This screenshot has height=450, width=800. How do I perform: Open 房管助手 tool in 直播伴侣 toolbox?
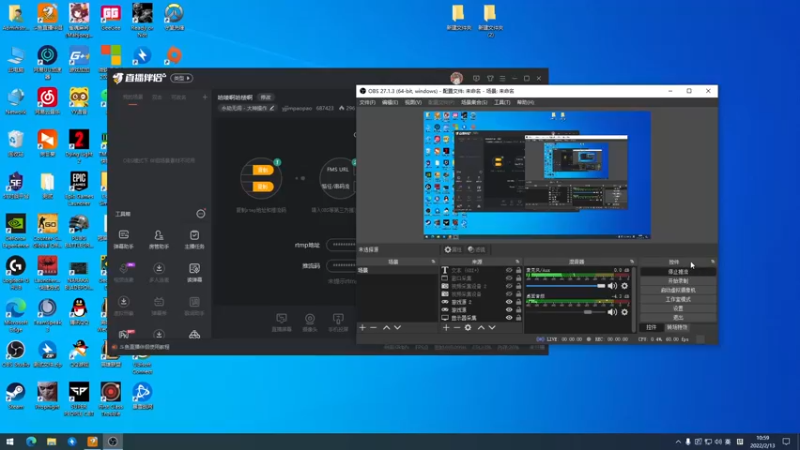[159, 239]
